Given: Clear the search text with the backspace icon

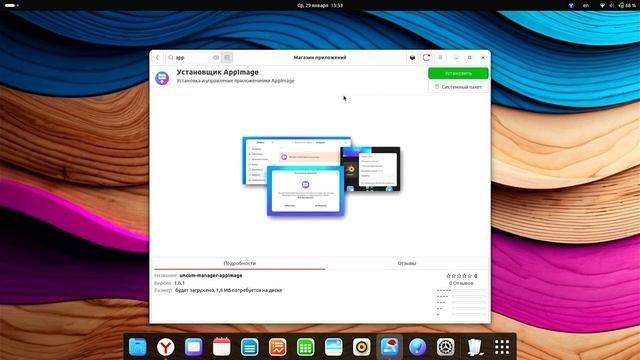Looking at the screenshot, I should [x=216, y=58].
